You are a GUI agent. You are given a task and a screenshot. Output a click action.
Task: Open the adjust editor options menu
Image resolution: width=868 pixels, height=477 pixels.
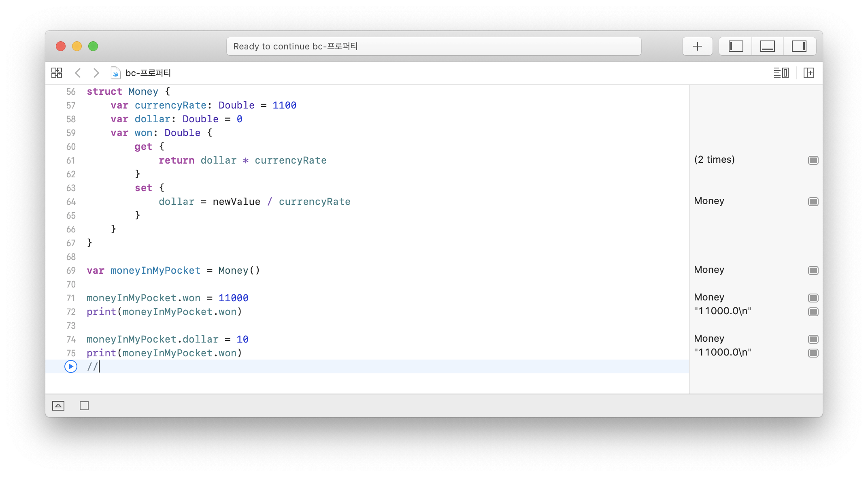click(x=781, y=73)
